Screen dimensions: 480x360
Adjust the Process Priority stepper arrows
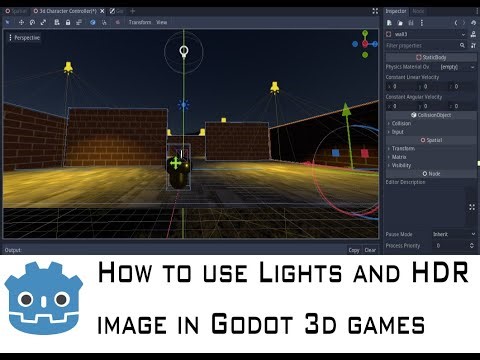tap(472, 246)
